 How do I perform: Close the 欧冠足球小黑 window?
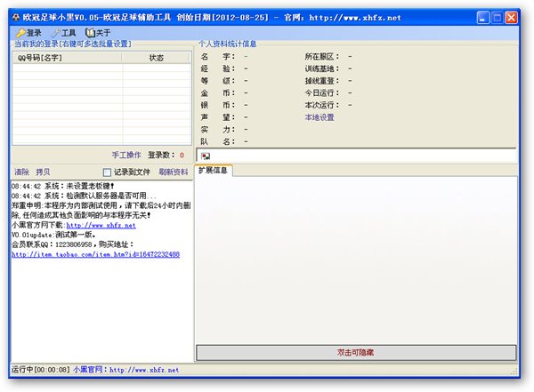[x=511, y=18]
